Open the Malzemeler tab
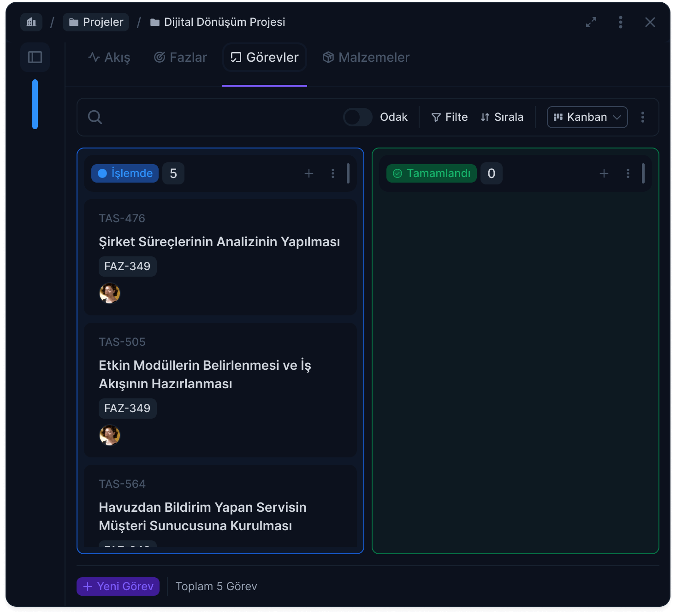Image resolution: width=676 pixels, height=616 pixels. pyautogui.click(x=366, y=57)
